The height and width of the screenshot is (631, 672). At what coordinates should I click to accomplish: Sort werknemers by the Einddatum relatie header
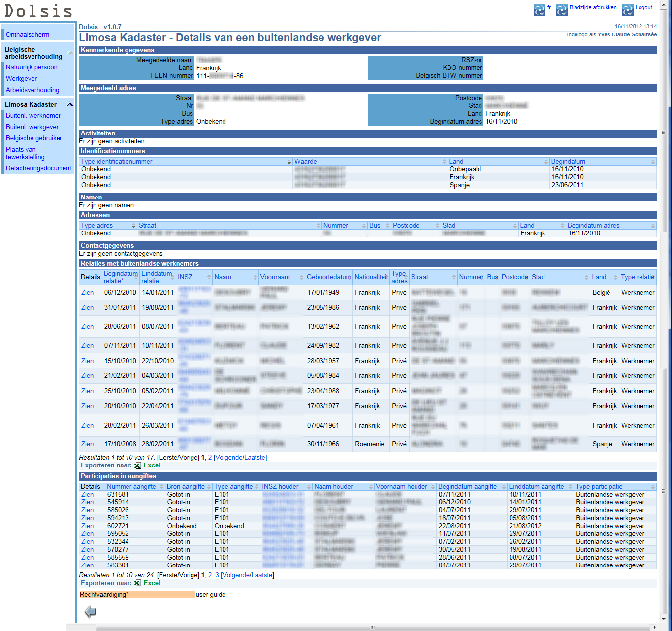coord(157,277)
